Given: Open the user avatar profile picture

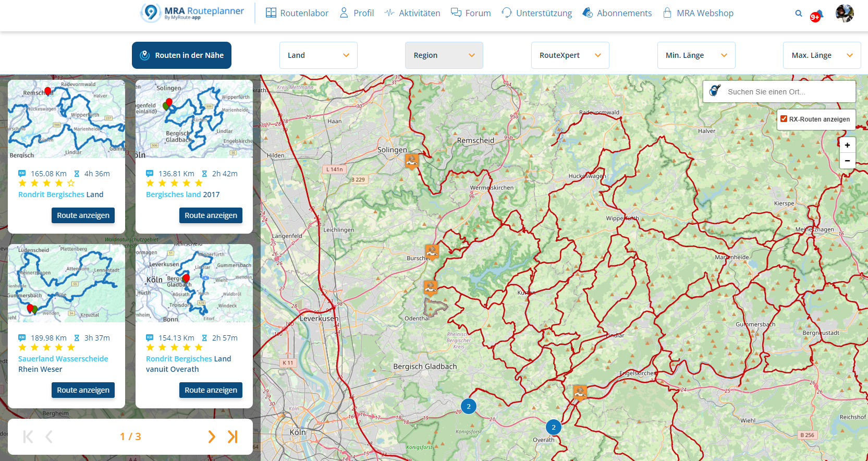Looking at the screenshot, I should pyautogui.click(x=845, y=13).
